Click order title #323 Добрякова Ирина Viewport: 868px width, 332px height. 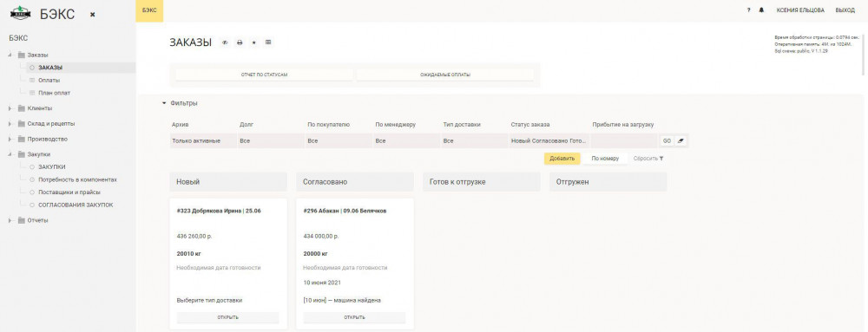point(219,211)
